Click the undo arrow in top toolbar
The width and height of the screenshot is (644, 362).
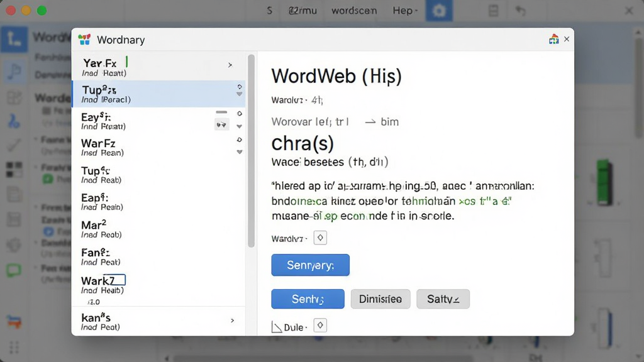pos(520,11)
